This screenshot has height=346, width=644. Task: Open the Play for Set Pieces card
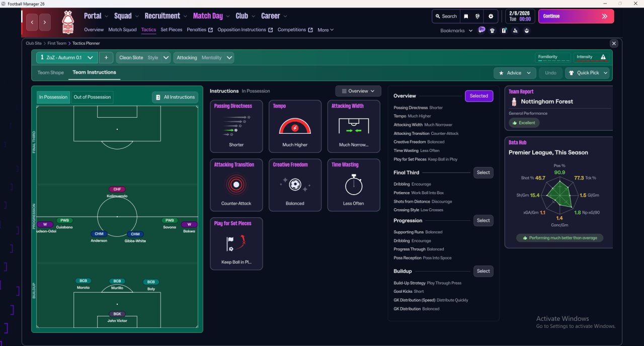point(236,243)
